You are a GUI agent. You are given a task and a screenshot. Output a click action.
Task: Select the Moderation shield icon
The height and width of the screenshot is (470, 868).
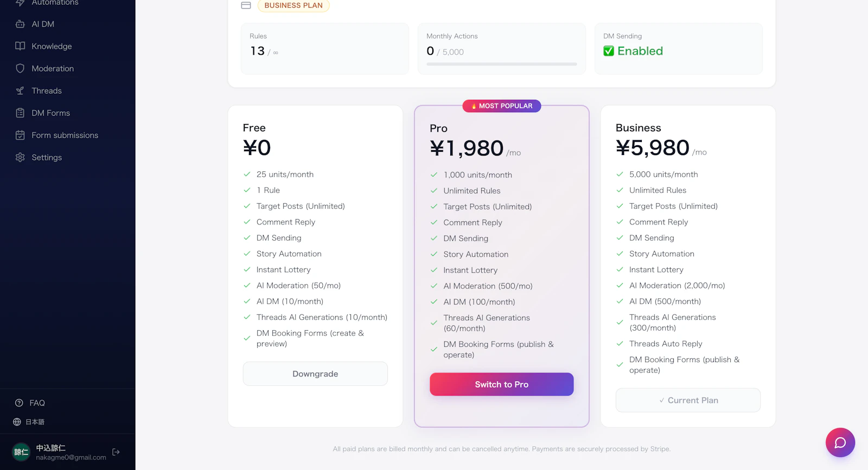tap(20, 68)
